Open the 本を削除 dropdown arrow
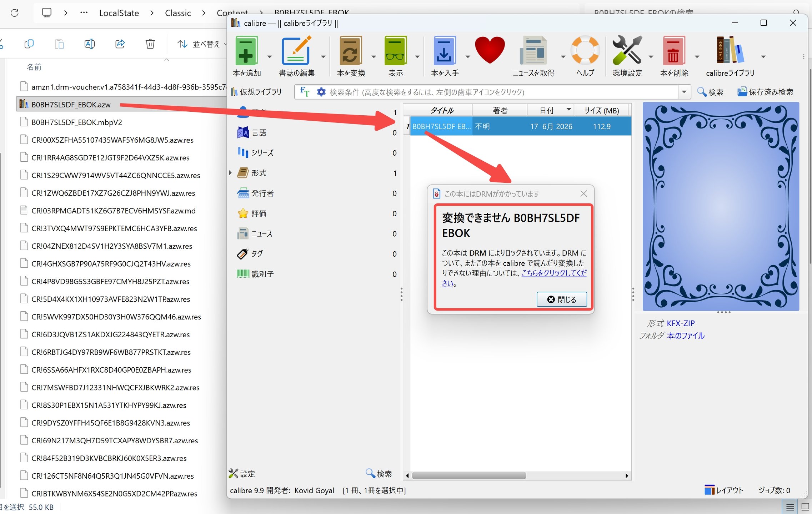Image resolution: width=812 pixels, height=514 pixels. pos(697,56)
